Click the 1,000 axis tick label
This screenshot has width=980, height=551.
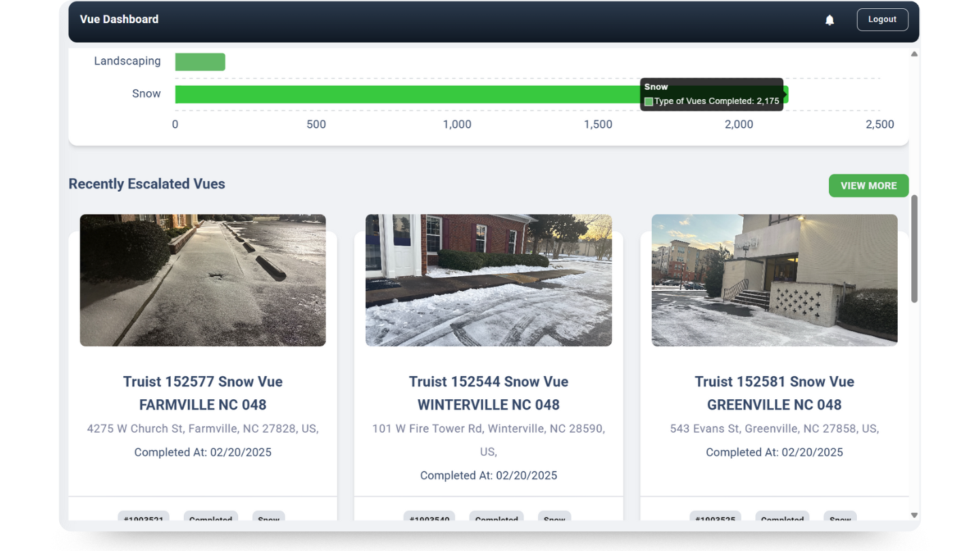[x=457, y=124]
